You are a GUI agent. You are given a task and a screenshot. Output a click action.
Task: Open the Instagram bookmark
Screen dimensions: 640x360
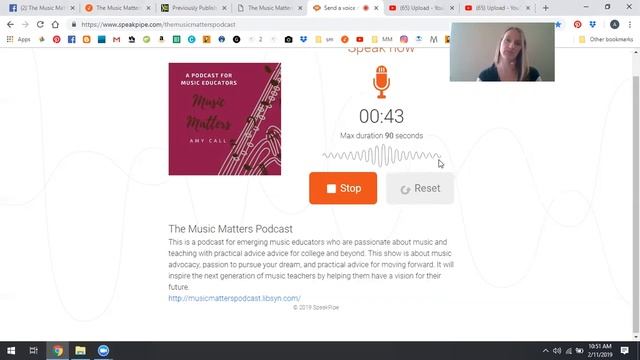[404, 39]
